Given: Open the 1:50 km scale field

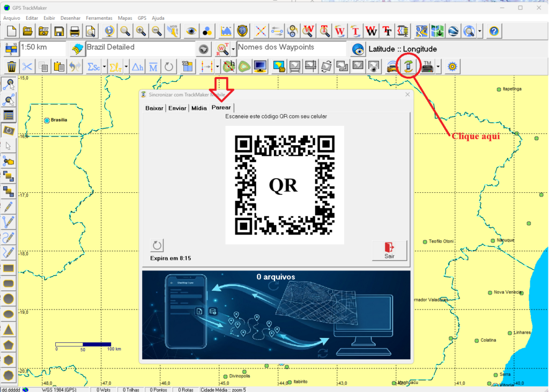Looking at the screenshot, I should [x=43, y=49].
